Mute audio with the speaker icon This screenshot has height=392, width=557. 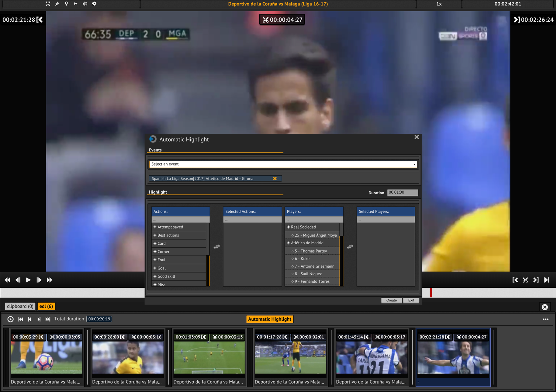85,4
